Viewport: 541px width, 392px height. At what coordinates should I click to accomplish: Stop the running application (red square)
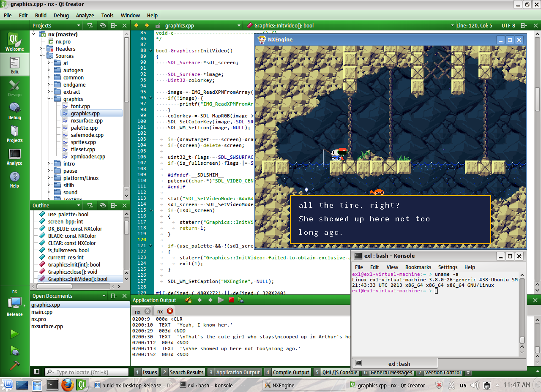point(231,300)
